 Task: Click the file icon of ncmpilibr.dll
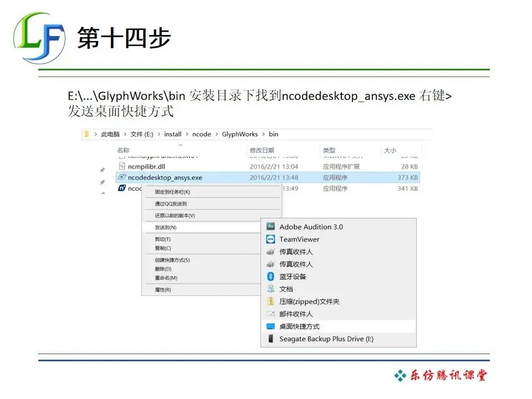(122, 166)
